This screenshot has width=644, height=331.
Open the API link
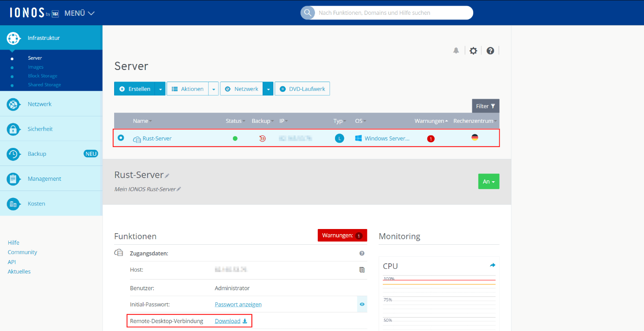[12, 262]
